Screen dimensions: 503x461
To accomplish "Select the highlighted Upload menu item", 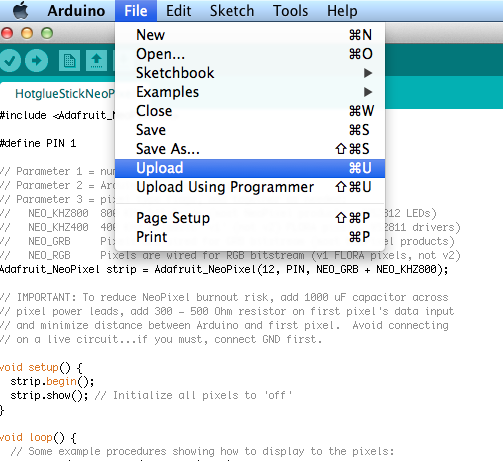I will tap(250, 168).
